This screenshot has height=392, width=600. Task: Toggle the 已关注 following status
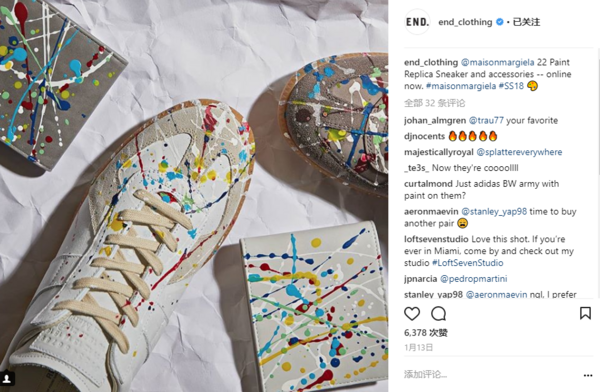(526, 22)
